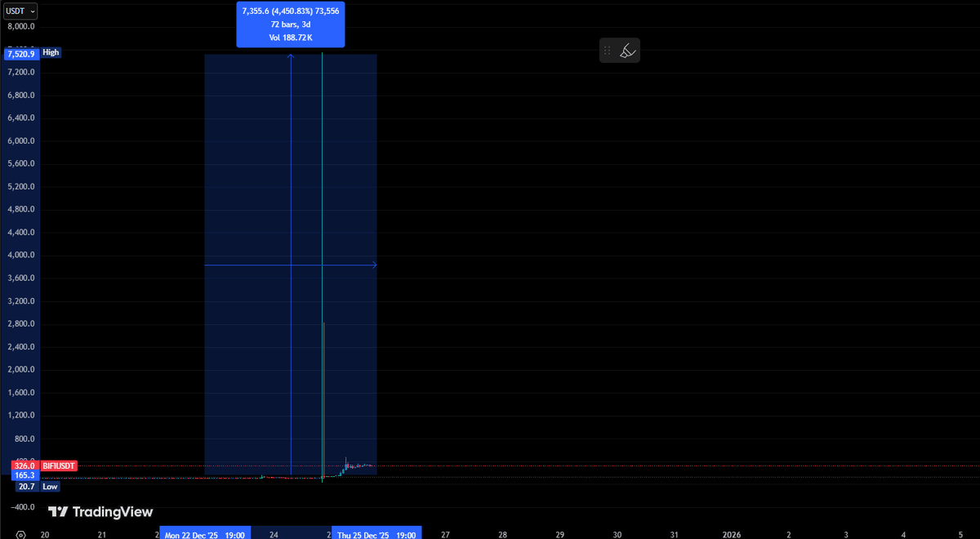Click the High label beside 7,520.9
This screenshot has width=980, height=539.
coord(51,52)
